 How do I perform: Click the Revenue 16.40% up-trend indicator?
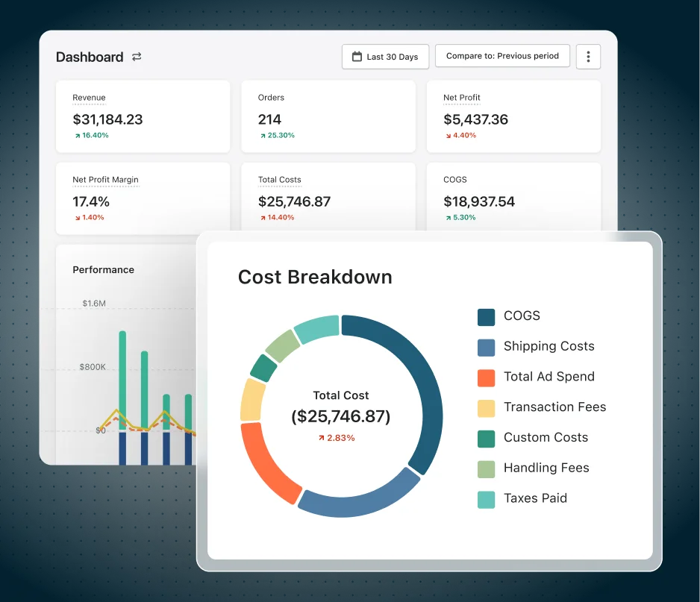coord(92,135)
